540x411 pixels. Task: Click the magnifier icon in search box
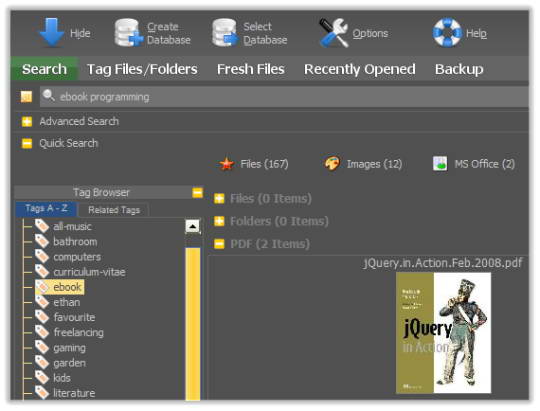pyautogui.click(x=49, y=95)
